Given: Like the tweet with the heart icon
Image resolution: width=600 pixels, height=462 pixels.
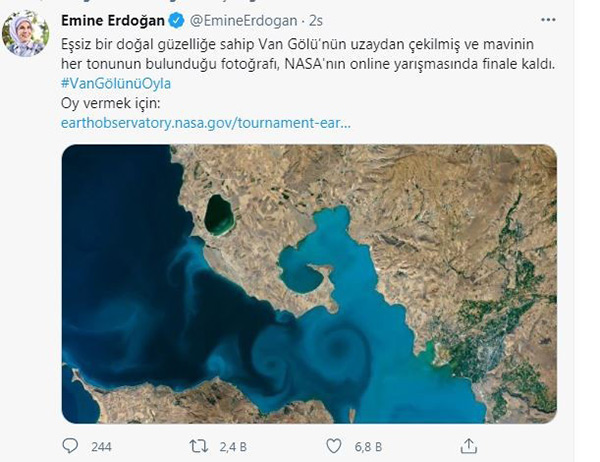Looking at the screenshot, I should (337, 445).
